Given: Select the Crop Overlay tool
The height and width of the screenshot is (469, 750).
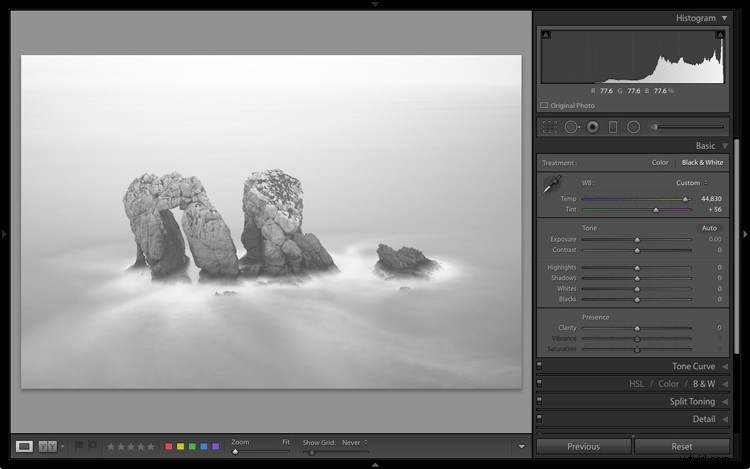Looking at the screenshot, I should 550,127.
